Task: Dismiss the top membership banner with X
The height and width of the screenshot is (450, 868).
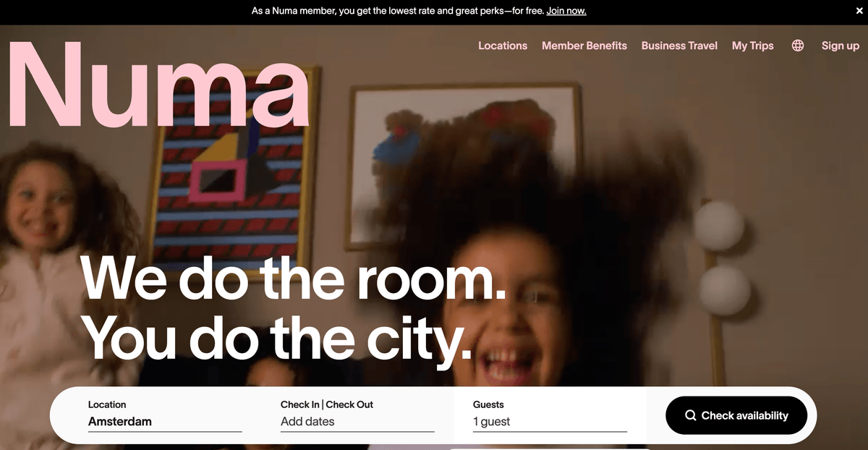Action: [x=859, y=11]
